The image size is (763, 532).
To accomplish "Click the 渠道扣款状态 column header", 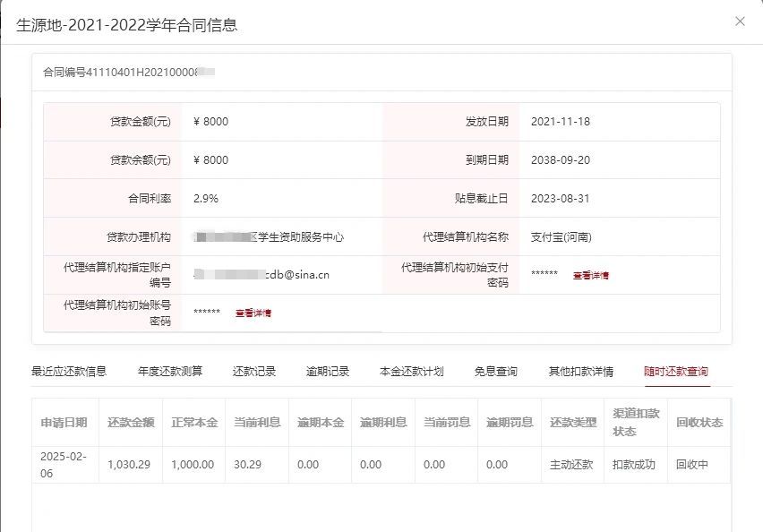I will [x=636, y=423].
